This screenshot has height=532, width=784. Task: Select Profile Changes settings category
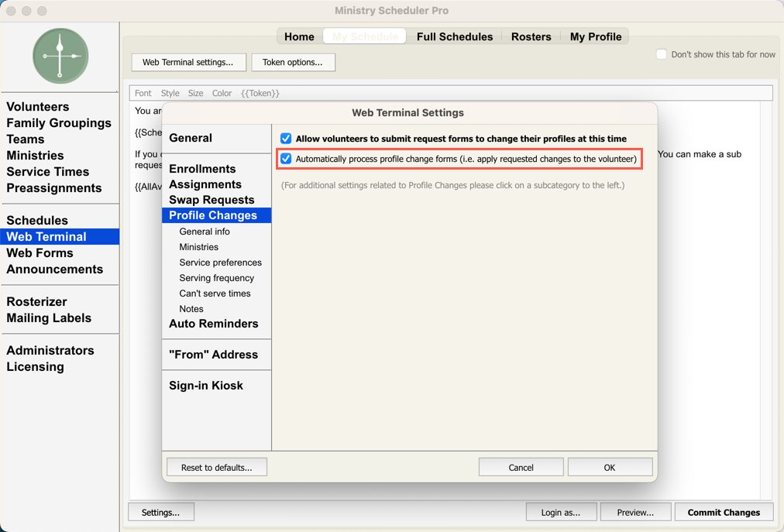pyautogui.click(x=216, y=215)
